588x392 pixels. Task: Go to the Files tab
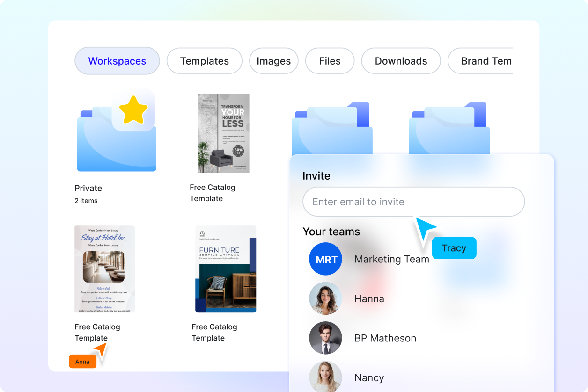pyautogui.click(x=330, y=61)
